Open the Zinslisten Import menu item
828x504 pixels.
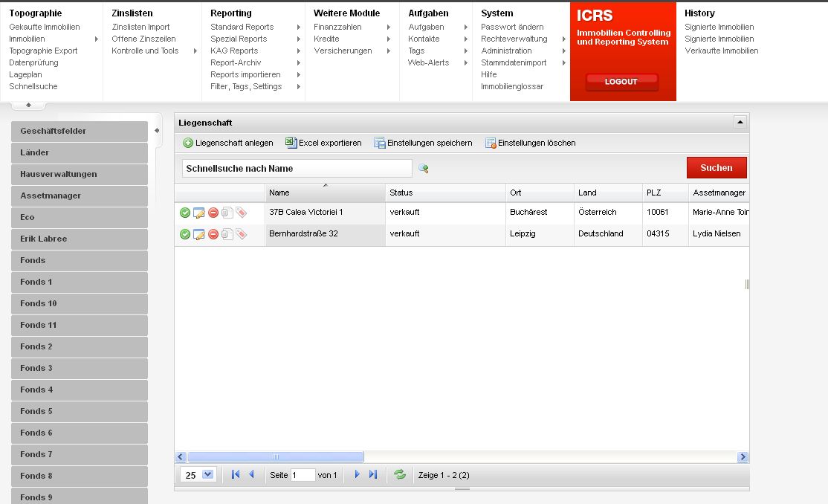(x=140, y=28)
